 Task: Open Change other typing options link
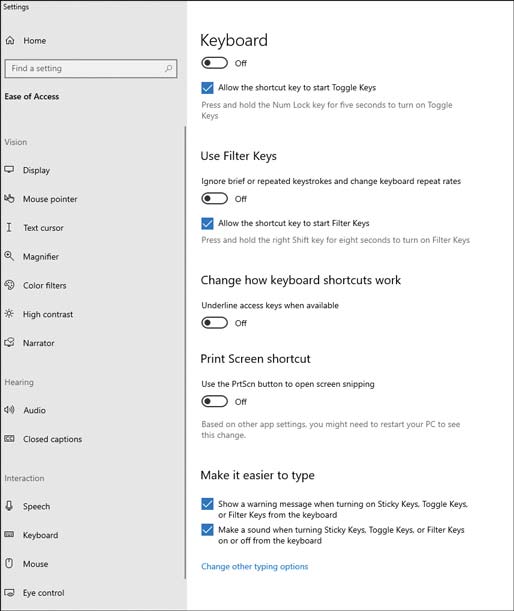pyautogui.click(x=254, y=566)
